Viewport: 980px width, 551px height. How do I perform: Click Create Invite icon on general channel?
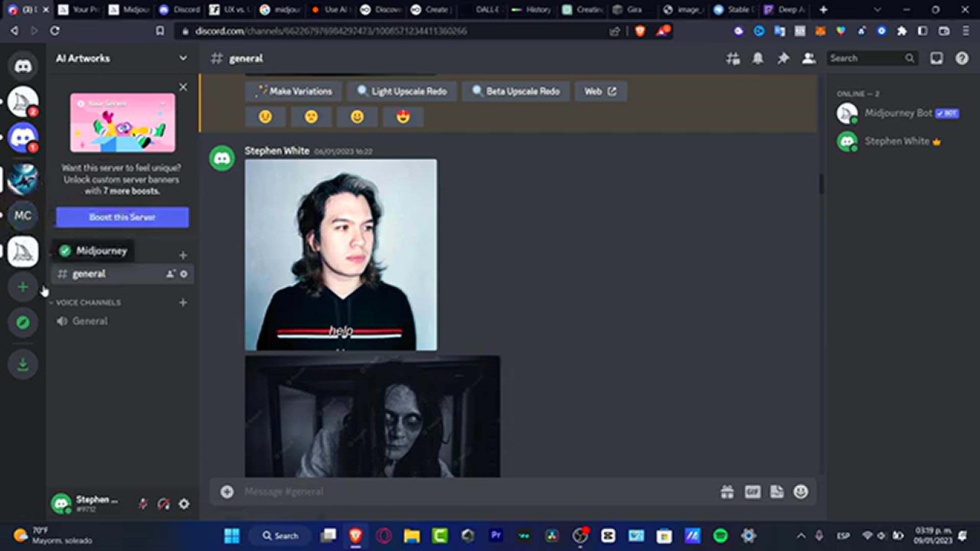click(x=170, y=274)
